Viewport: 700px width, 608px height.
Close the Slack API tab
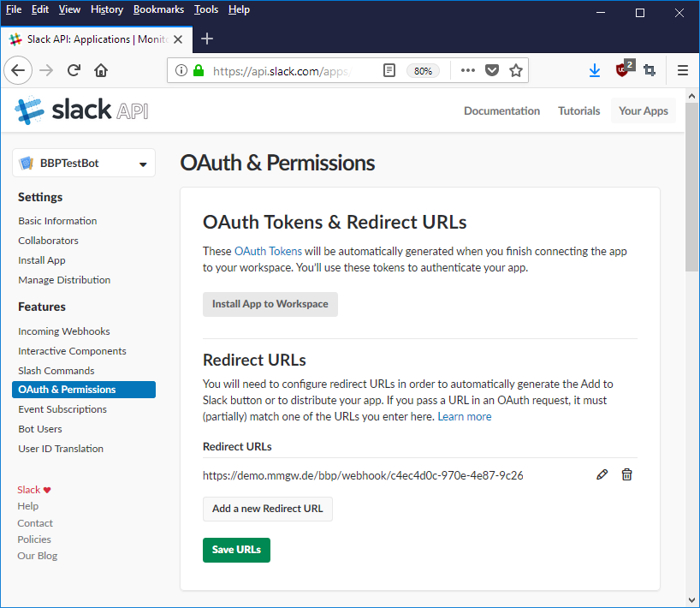[x=178, y=39]
